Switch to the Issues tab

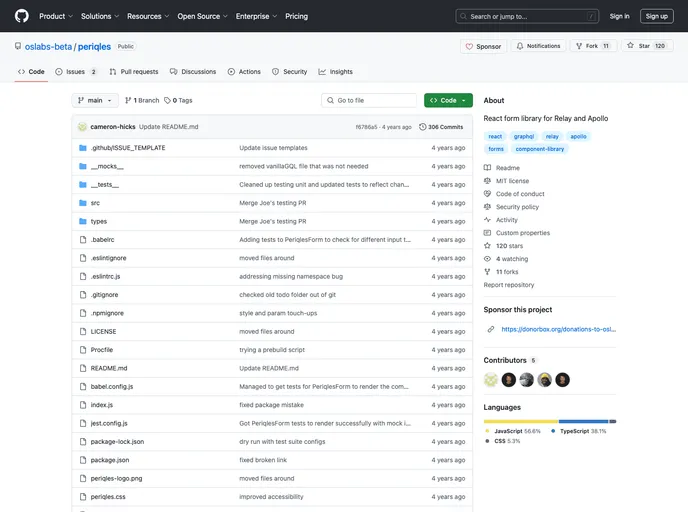point(76,72)
